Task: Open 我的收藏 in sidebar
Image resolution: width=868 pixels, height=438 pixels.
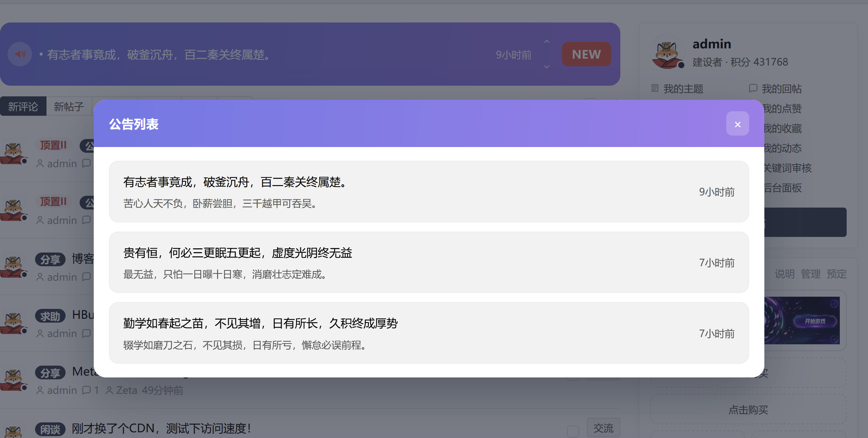Action: pos(782,128)
